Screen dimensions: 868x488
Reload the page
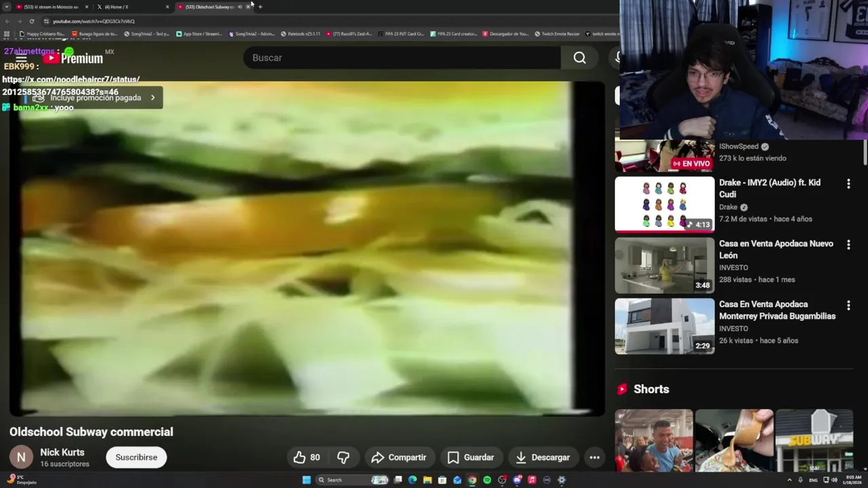point(31,21)
